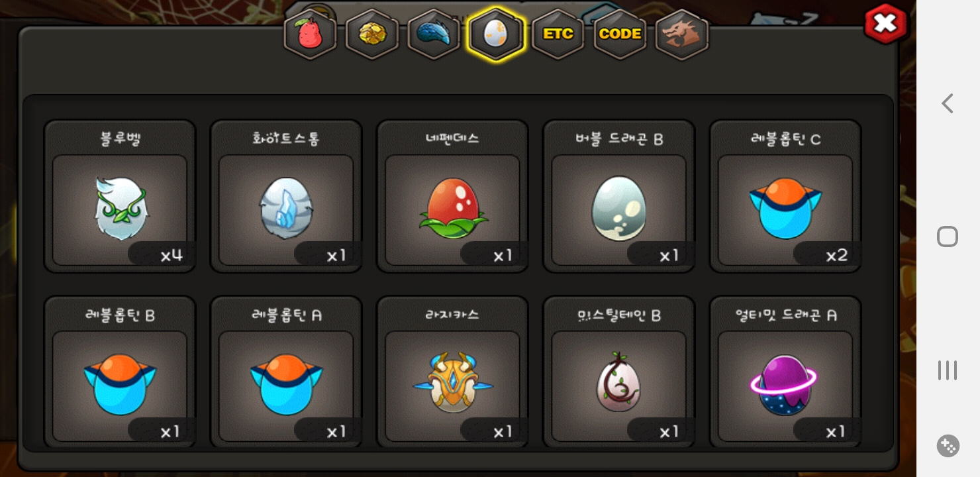Select the 블루벨 white leafy egg
The height and width of the screenshot is (477, 980).
pyautogui.click(x=120, y=196)
